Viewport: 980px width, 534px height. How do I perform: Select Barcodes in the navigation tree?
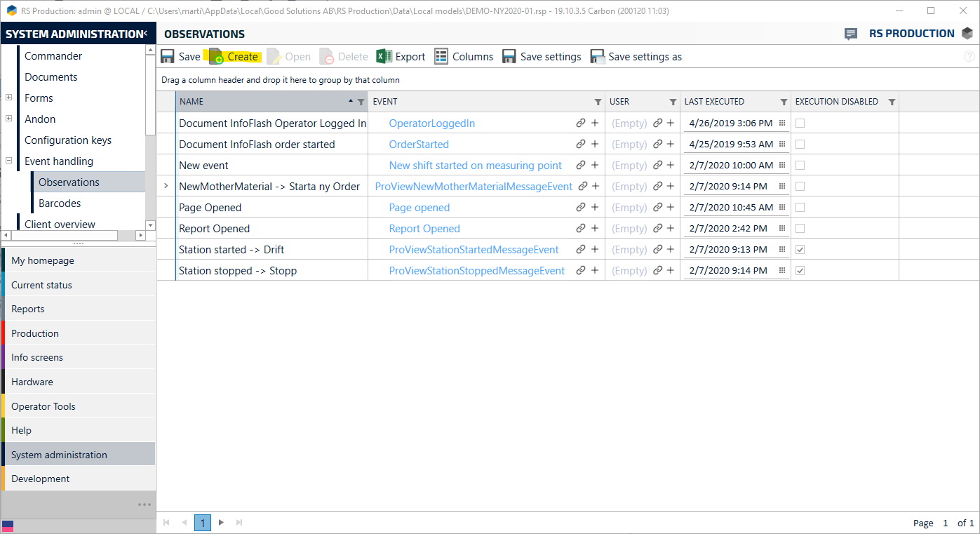tap(60, 203)
